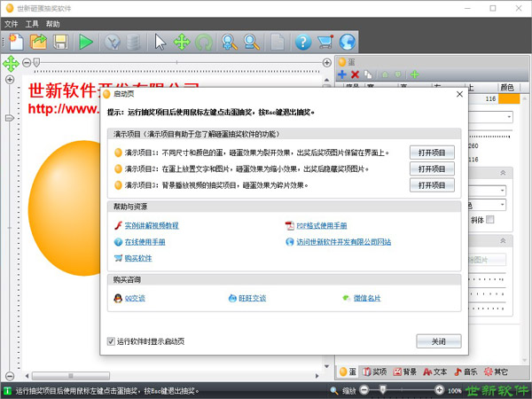Screen dimensions: 532x399
Task: Click the 购买软件 link
Action: coord(138,258)
